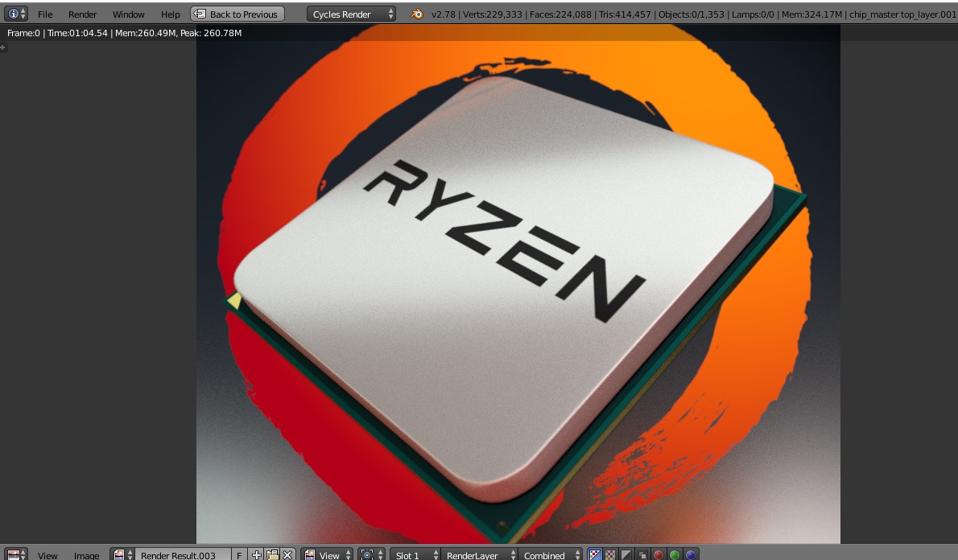Click the Blender logo icon
The height and width of the screenshot is (560, 958).
pyautogui.click(x=417, y=14)
